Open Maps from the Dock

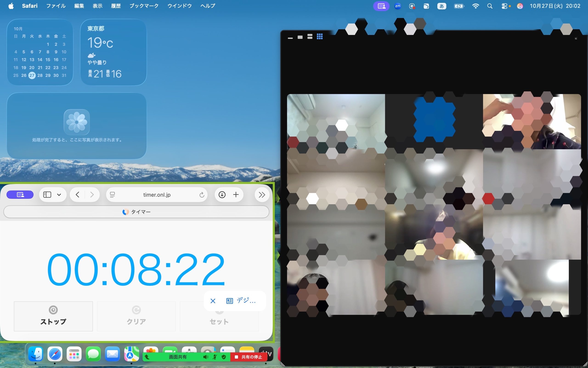pyautogui.click(x=131, y=354)
